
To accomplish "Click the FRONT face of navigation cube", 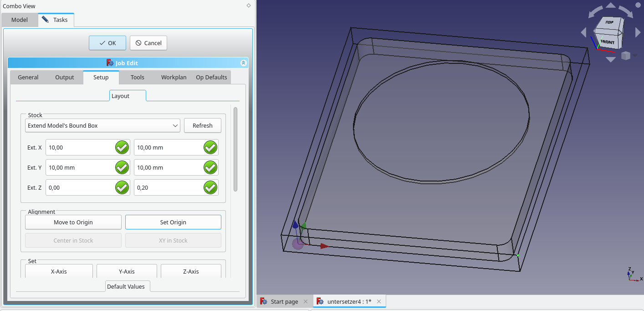I will [608, 42].
